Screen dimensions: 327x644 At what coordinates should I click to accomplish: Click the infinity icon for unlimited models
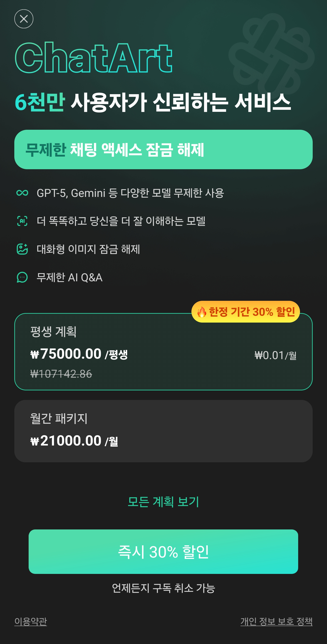[x=22, y=193]
